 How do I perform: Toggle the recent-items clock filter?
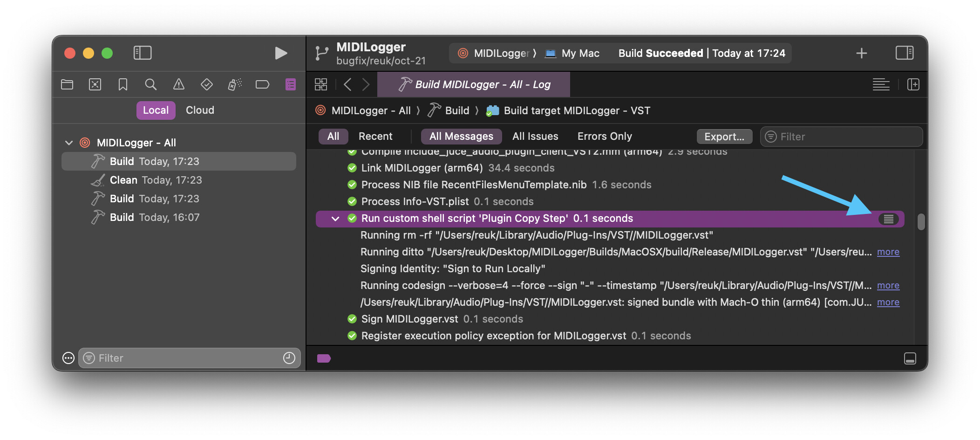point(289,358)
